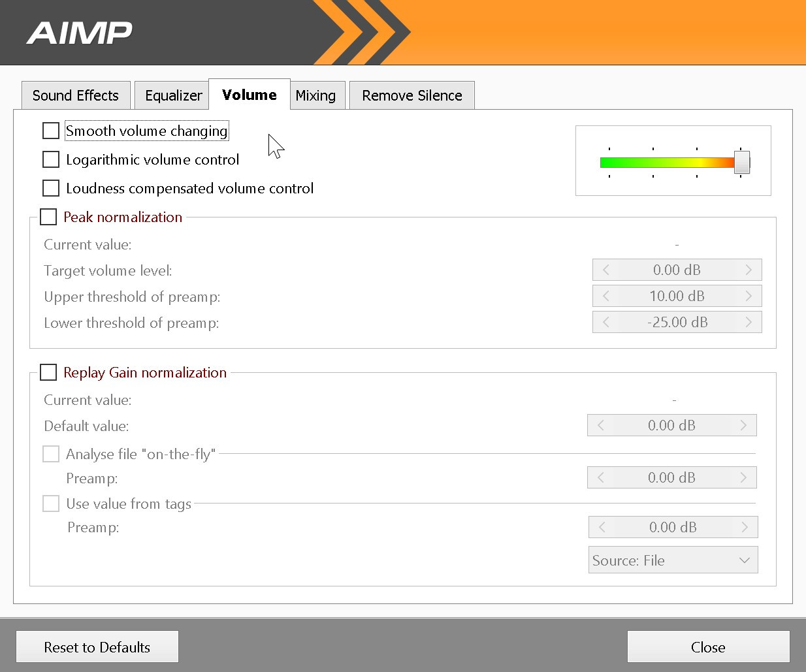This screenshot has height=672, width=806.
Task: Increase Upper threshold of preamp value
Action: [749, 296]
